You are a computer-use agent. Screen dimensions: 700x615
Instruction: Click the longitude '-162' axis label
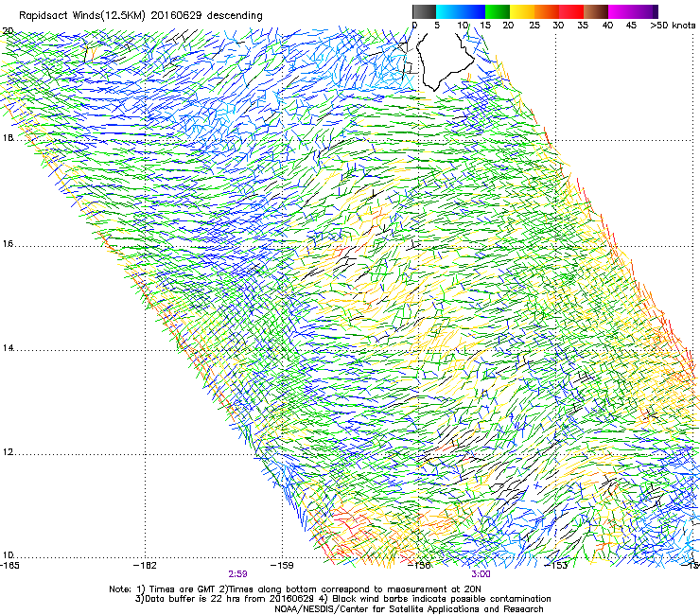145,565
